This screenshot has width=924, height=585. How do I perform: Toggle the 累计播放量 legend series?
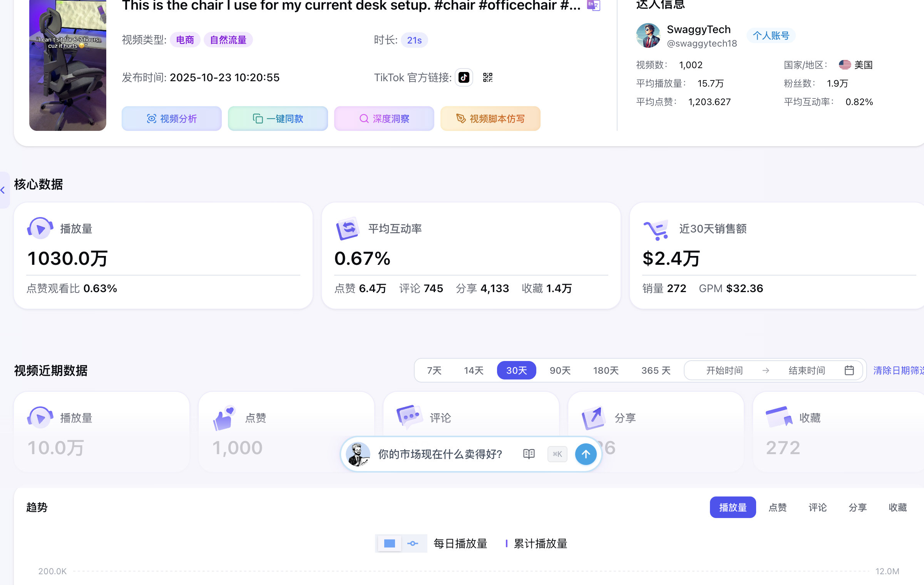point(536,543)
